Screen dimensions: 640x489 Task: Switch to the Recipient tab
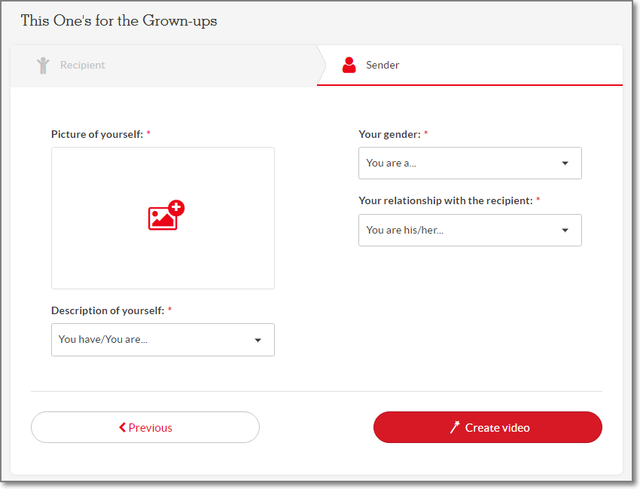pyautogui.click(x=82, y=66)
